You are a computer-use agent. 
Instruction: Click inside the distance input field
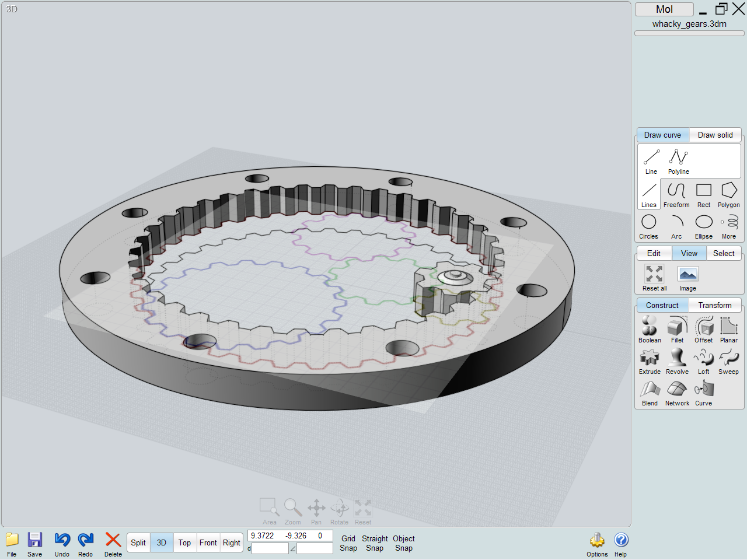(270, 548)
